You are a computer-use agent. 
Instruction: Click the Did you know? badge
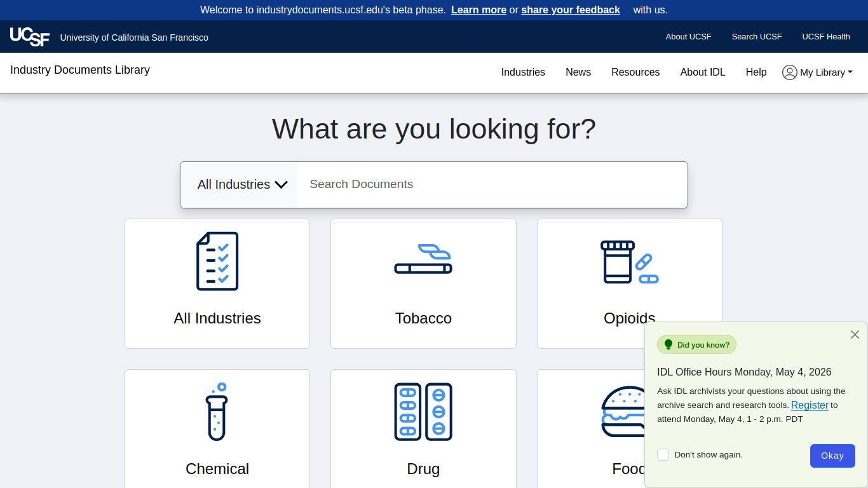click(696, 345)
